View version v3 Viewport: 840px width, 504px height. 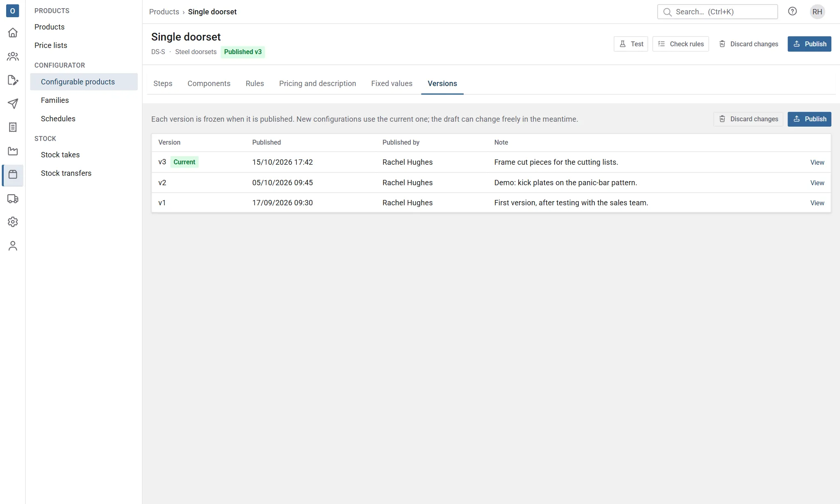tap(817, 162)
